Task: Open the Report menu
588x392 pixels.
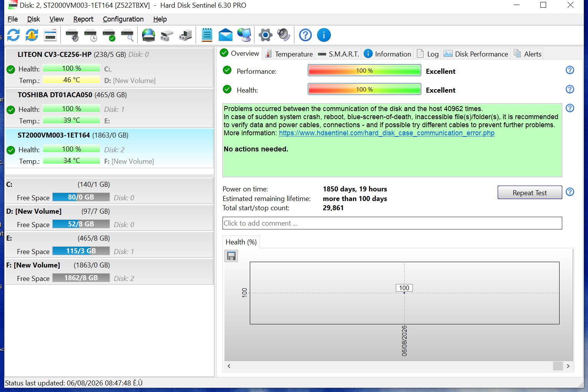Action: [83, 19]
